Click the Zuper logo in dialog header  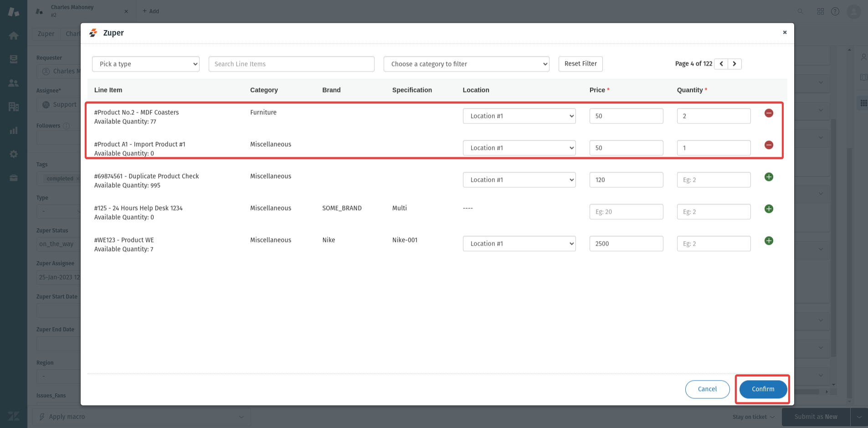pyautogui.click(x=93, y=33)
